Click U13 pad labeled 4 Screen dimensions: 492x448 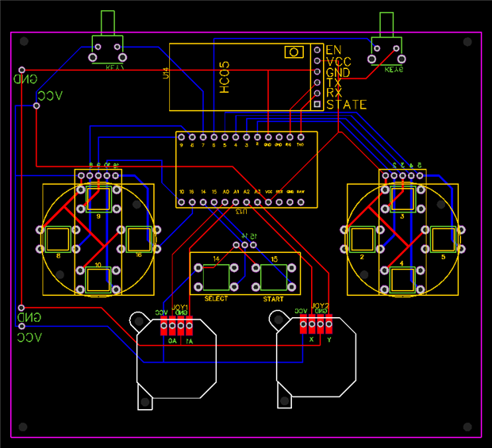coord(236,137)
